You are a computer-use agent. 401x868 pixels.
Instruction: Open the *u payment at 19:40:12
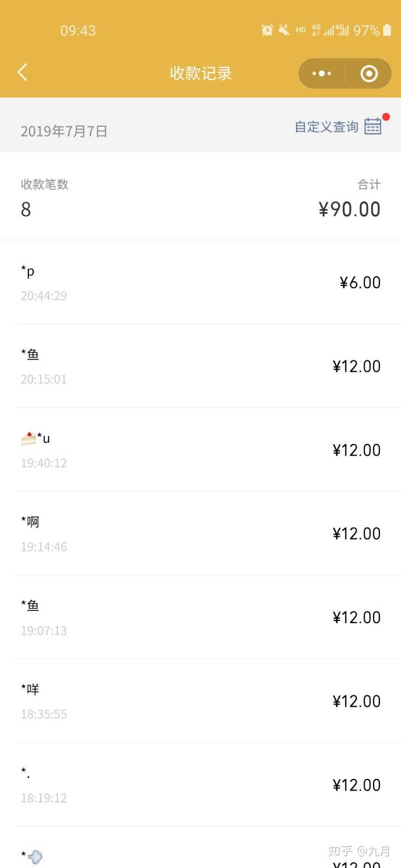pos(200,450)
